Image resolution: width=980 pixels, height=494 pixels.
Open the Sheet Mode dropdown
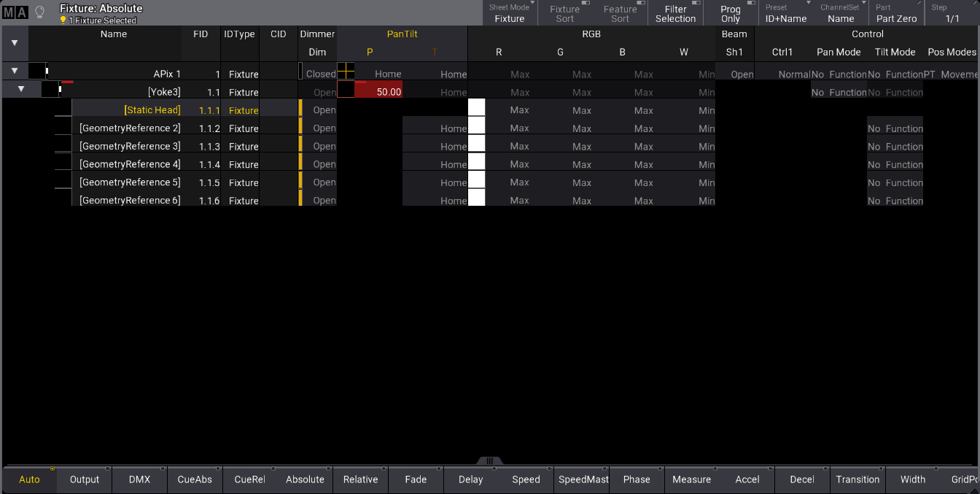click(509, 13)
